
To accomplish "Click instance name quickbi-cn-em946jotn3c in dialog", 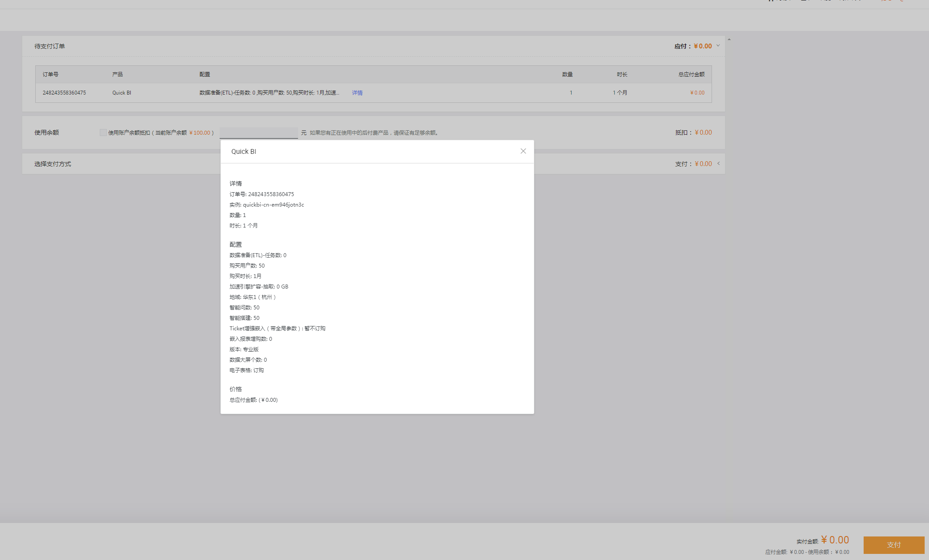I will coord(273,205).
